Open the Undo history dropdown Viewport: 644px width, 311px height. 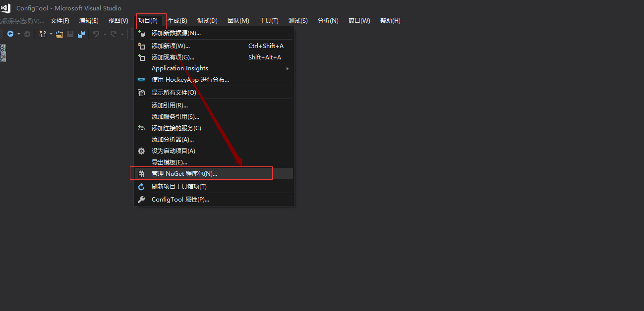click(x=105, y=34)
